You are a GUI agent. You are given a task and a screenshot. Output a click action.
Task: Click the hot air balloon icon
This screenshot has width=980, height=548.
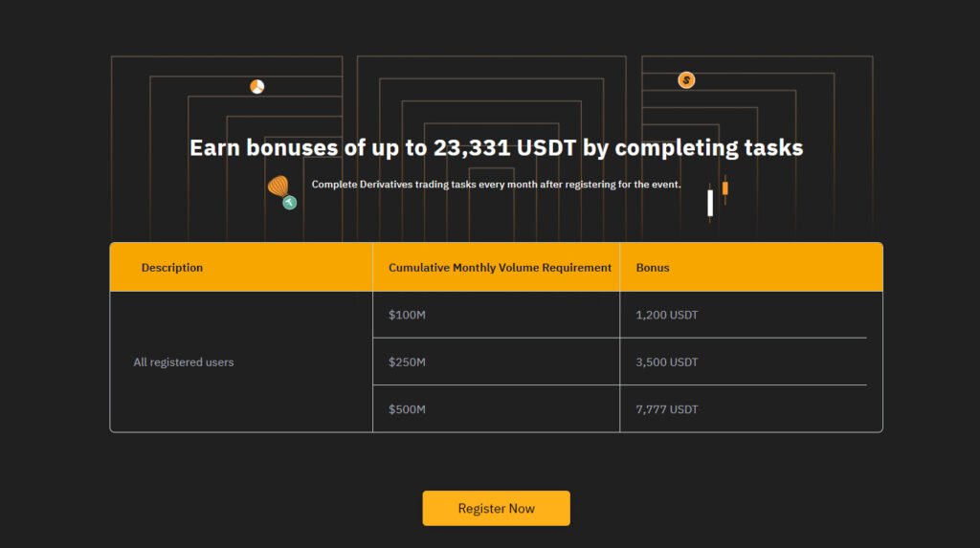(x=278, y=186)
